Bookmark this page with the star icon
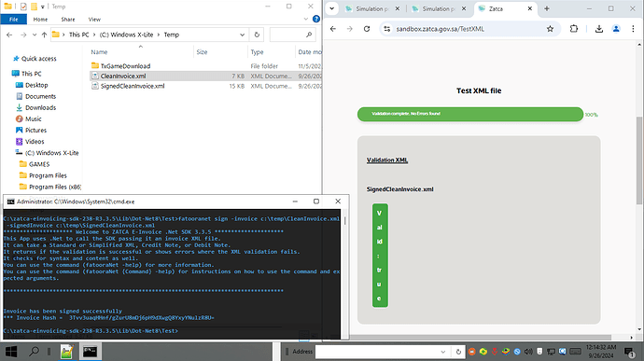Viewport: 644px width, 361px height. point(550,29)
